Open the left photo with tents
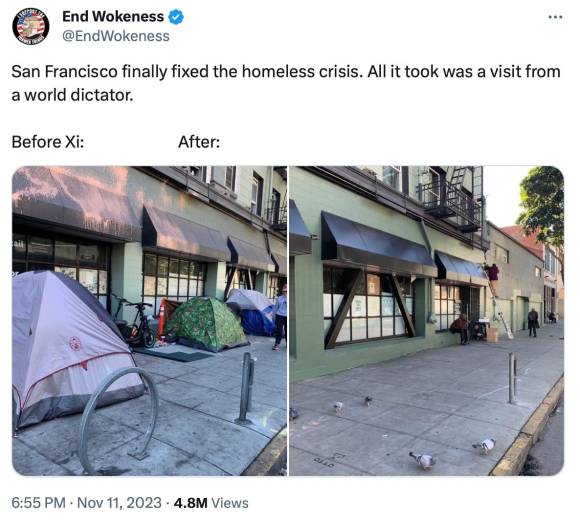 coord(149,321)
